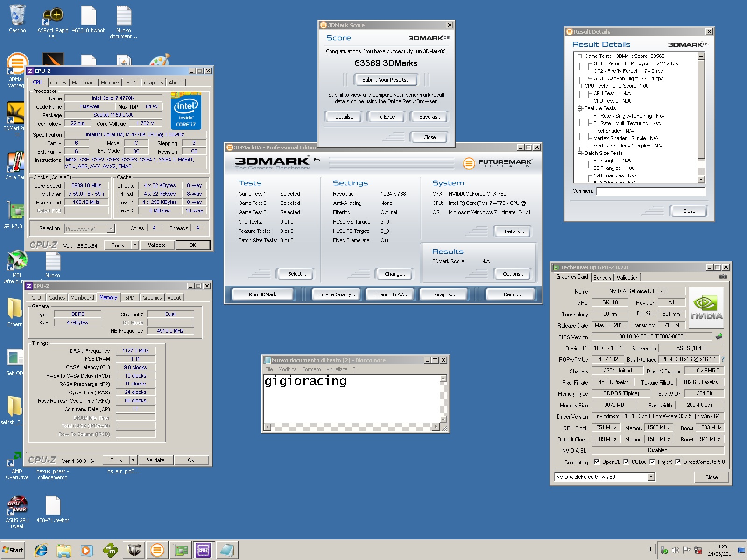Open the ASUS GPU Tweak shortcut

tap(17, 505)
